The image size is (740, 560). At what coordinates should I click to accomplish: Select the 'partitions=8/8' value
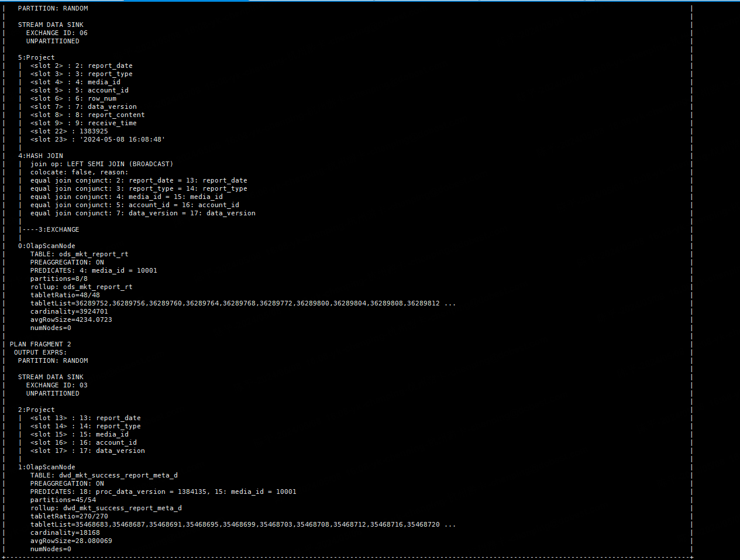pyautogui.click(x=59, y=279)
